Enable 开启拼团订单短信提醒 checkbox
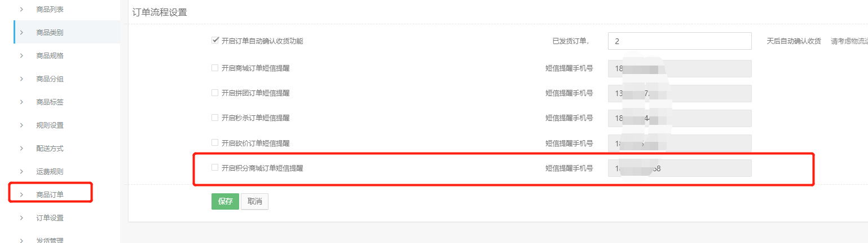Viewport: 868px width, 243px height. pyautogui.click(x=215, y=93)
